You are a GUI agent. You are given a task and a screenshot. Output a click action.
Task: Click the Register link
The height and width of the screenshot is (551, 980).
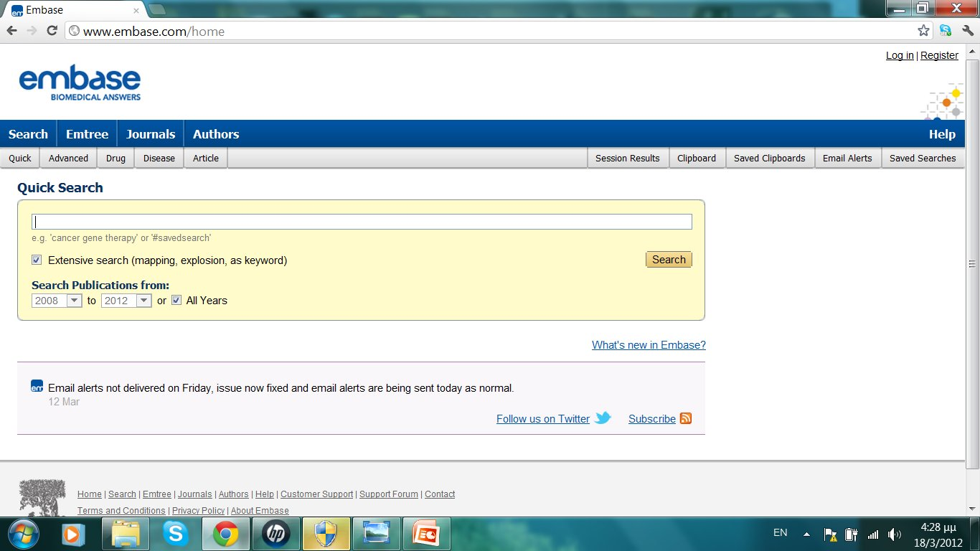(939, 55)
